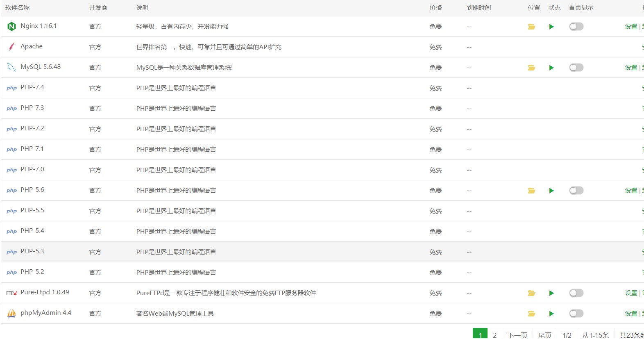Click the PHP-7.4 software name

32,87
